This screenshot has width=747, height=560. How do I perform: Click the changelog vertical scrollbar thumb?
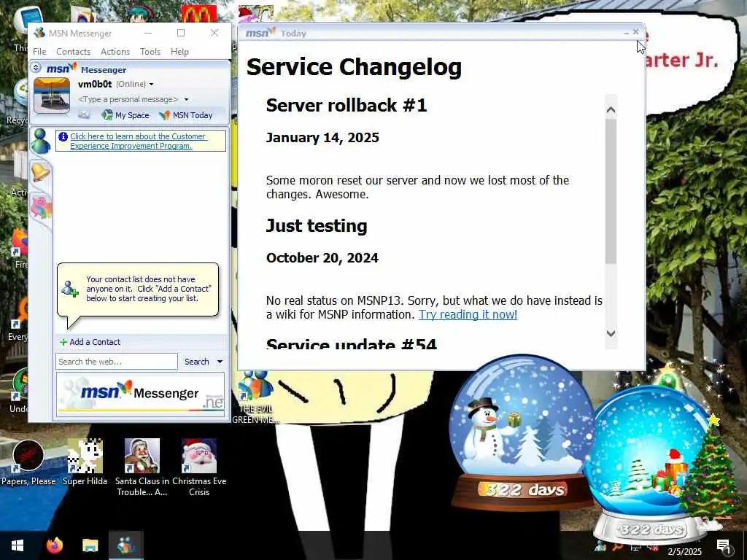611,190
